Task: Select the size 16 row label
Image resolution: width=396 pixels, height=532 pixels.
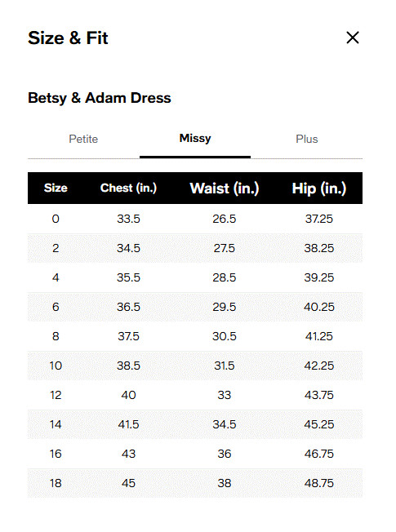Action: point(56,454)
